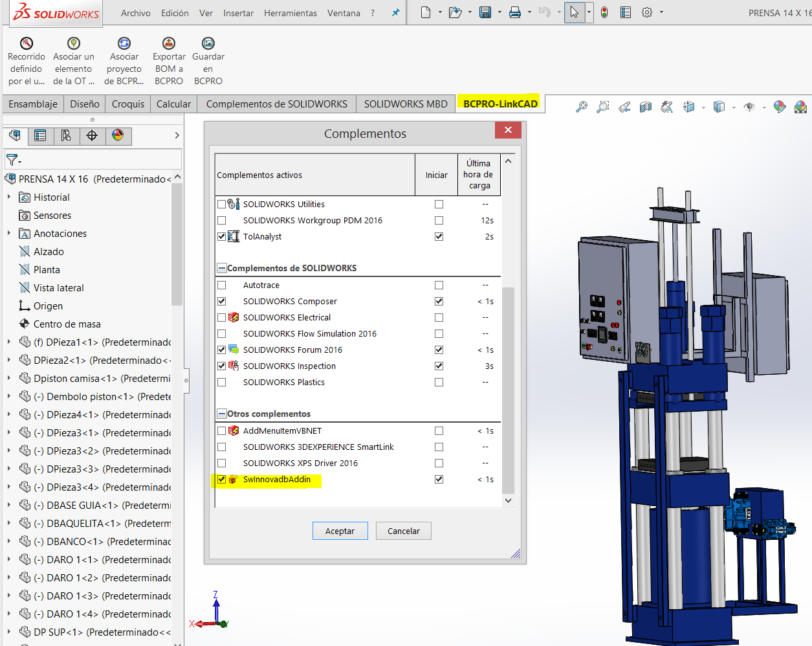
Task: Open DimXpertManager crosshair tab
Action: coord(92,135)
